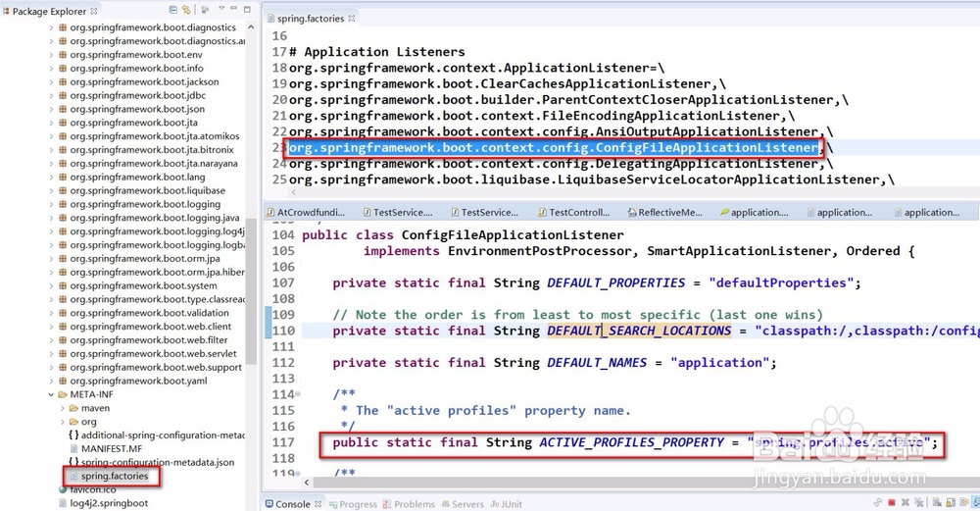The height and width of the screenshot is (511, 980).
Task: Expand the org folder under META-INF
Action: pyautogui.click(x=63, y=422)
